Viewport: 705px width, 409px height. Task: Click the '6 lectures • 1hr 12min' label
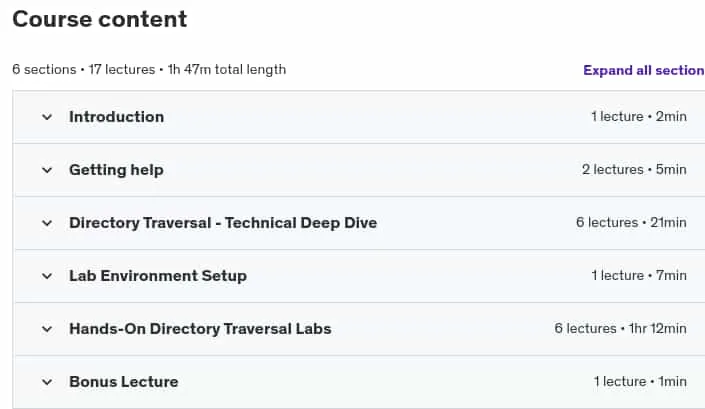[620, 329]
